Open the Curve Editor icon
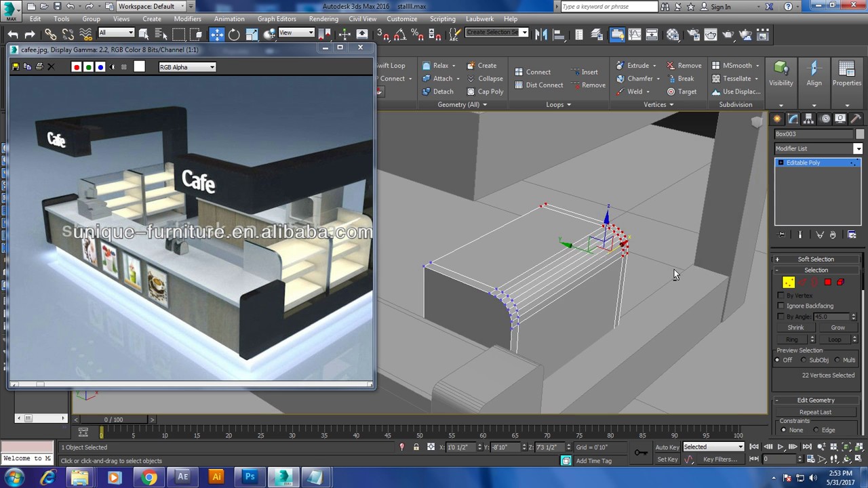Image resolution: width=868 pixels, height=488 pixels. (635, 34)
